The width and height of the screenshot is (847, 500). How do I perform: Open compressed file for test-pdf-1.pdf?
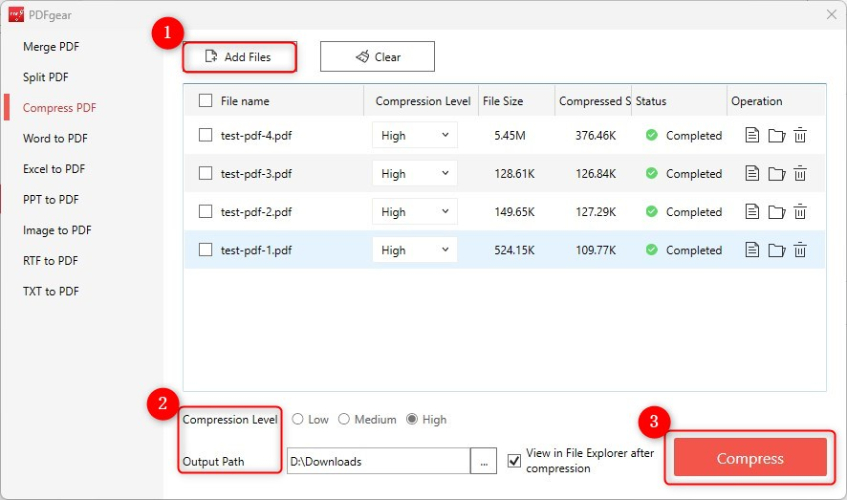point(752,249)
